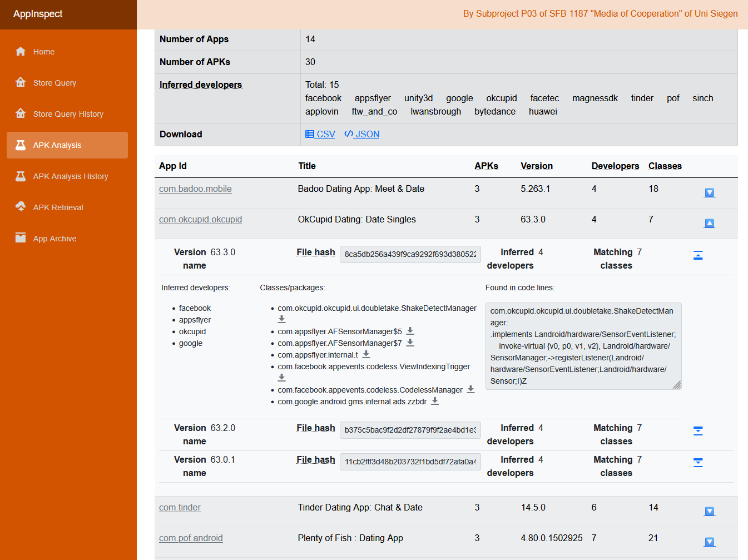Collapse version 63.3.0 details
748x560 pixels.
click(x=698, y=255)
